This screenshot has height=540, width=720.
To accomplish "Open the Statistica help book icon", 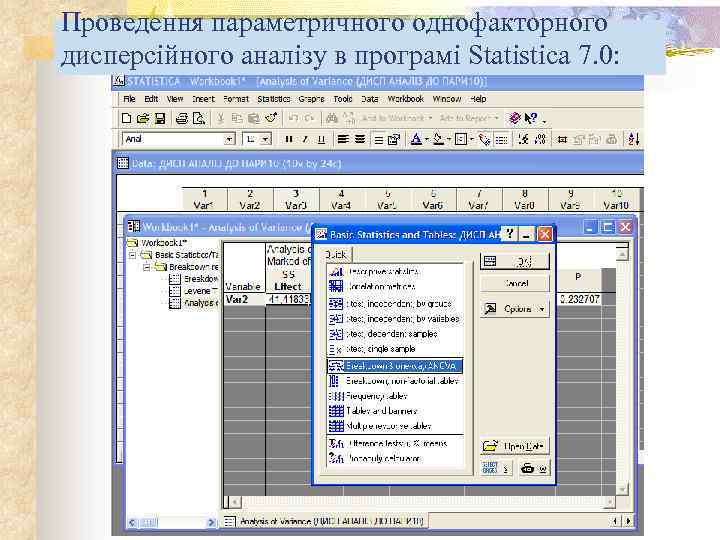I will point(514,118).
